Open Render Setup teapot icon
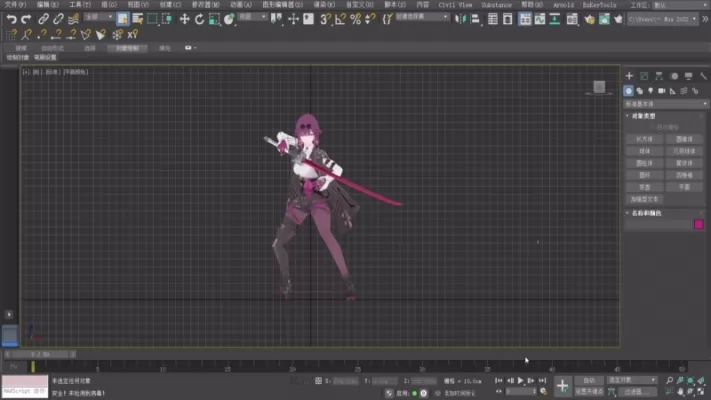711x400 pixels. point(589,19)
